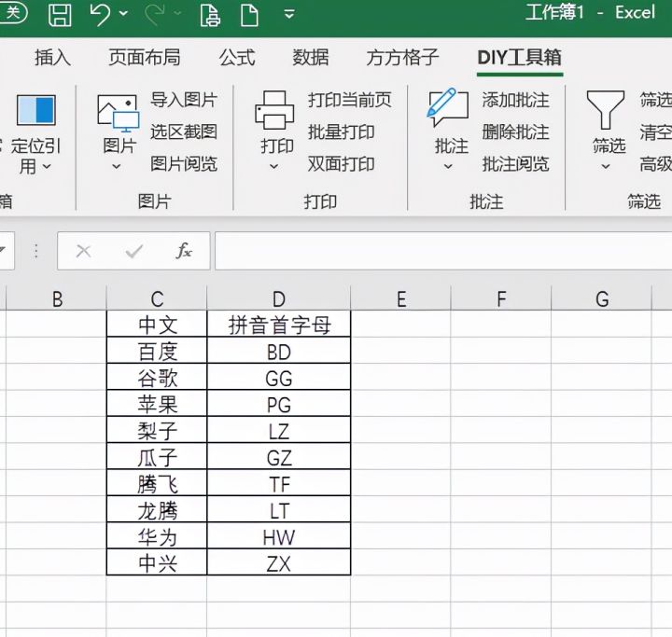Select the DIY工具箱 ribbon tab
The image size is (672, 637).
tap(520, 58)
